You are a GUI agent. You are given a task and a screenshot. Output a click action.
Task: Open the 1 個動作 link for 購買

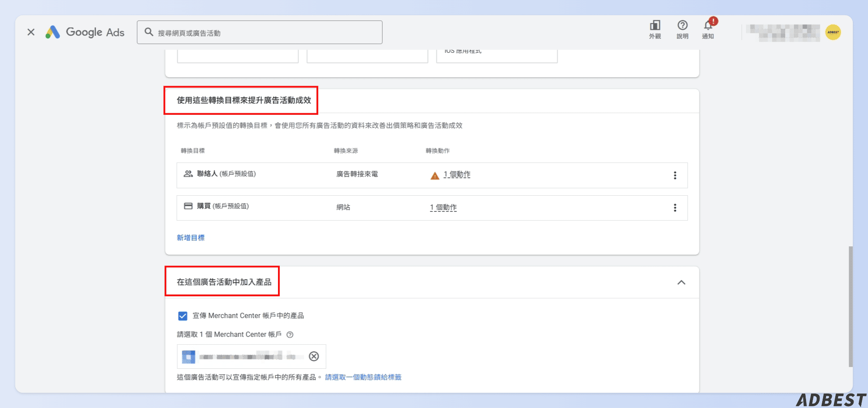click(443, 207)
